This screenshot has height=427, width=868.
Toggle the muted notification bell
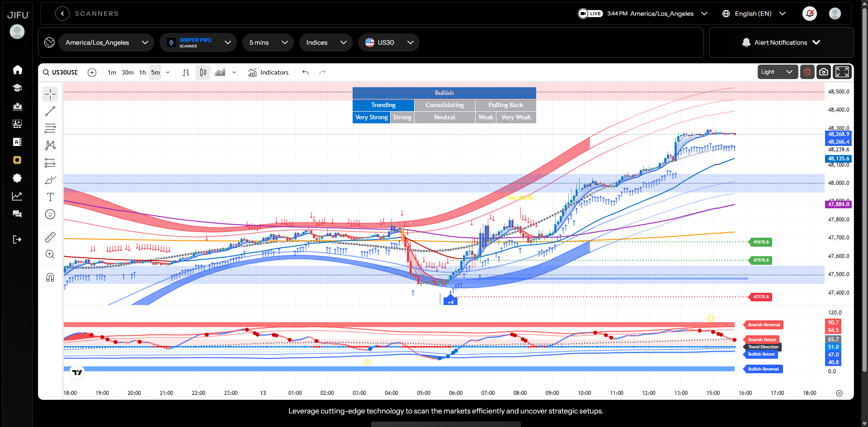coord(810,14)
